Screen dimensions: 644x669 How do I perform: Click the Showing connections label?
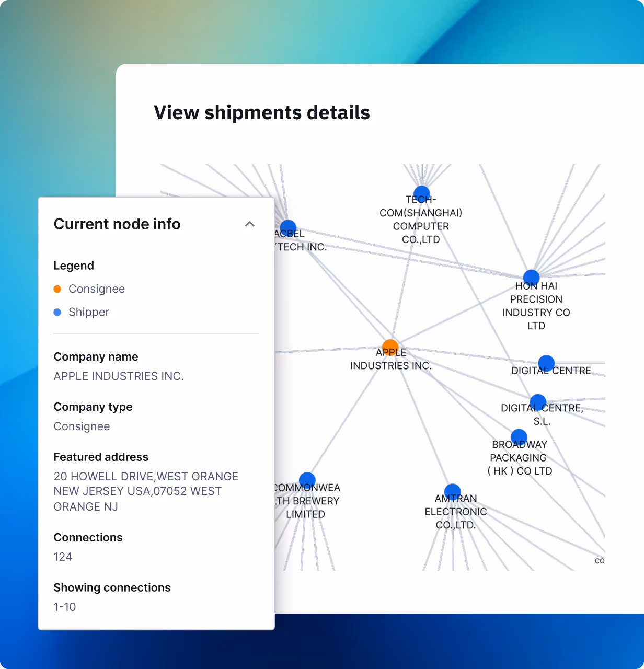(112, 588)
